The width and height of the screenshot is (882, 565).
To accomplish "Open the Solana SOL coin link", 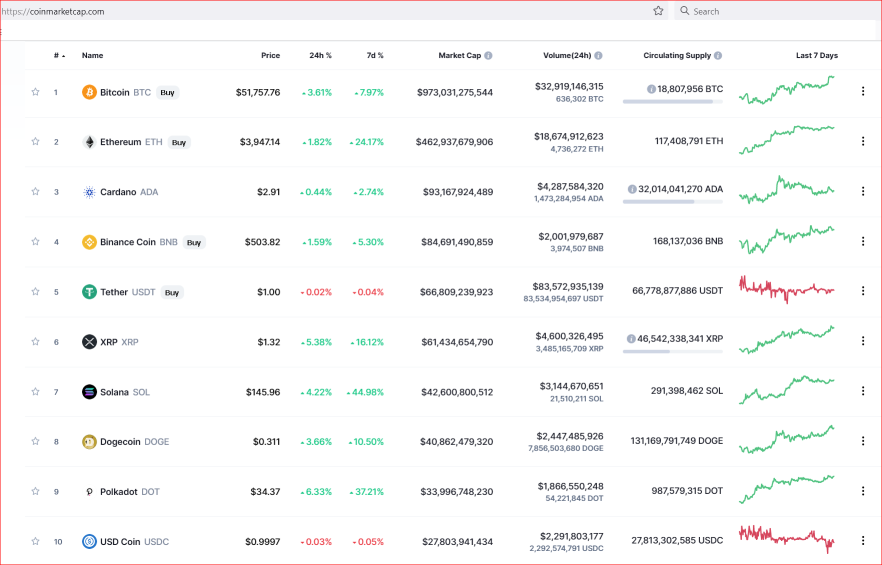I will pyautogui.click(x=125, y=392).
